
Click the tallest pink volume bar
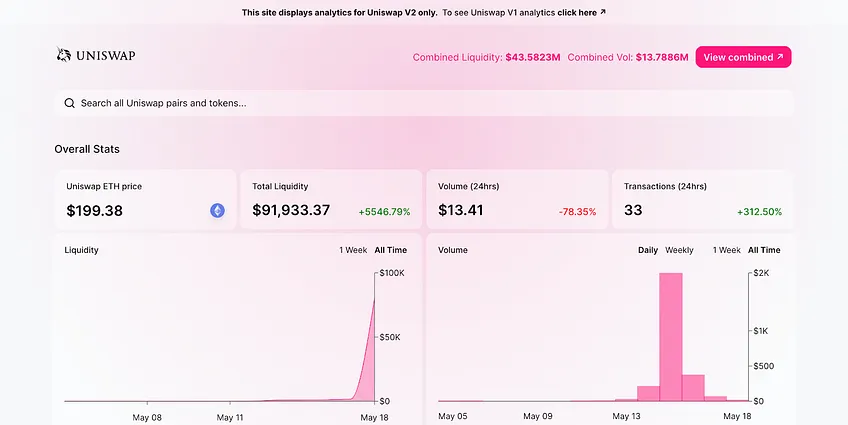pyautogui.click(x=671, y=337)
